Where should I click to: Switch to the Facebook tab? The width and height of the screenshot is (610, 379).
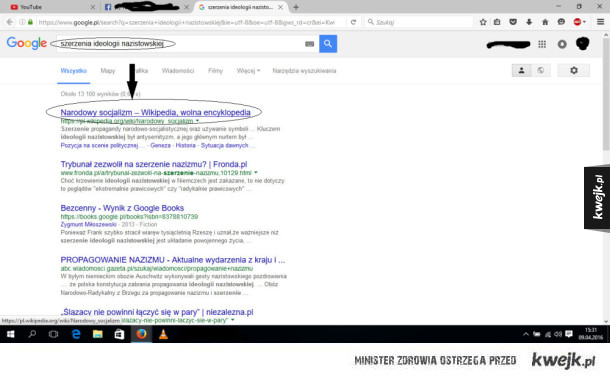click(146, 7)
